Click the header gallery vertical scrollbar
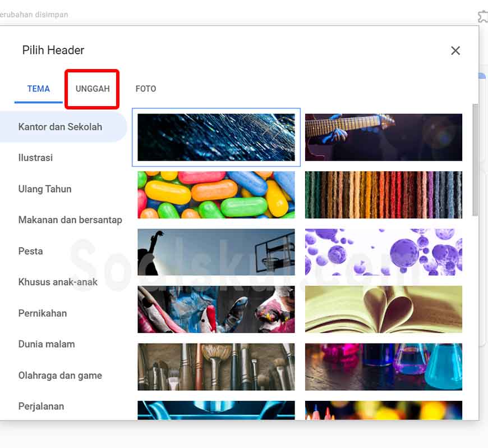 pyautogui.click(x=475, y=160)
